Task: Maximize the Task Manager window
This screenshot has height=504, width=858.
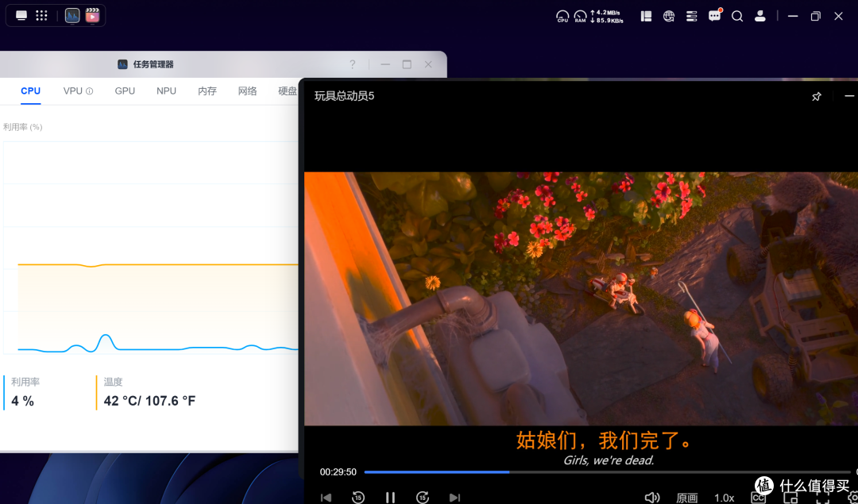Action: coord(407,64)
